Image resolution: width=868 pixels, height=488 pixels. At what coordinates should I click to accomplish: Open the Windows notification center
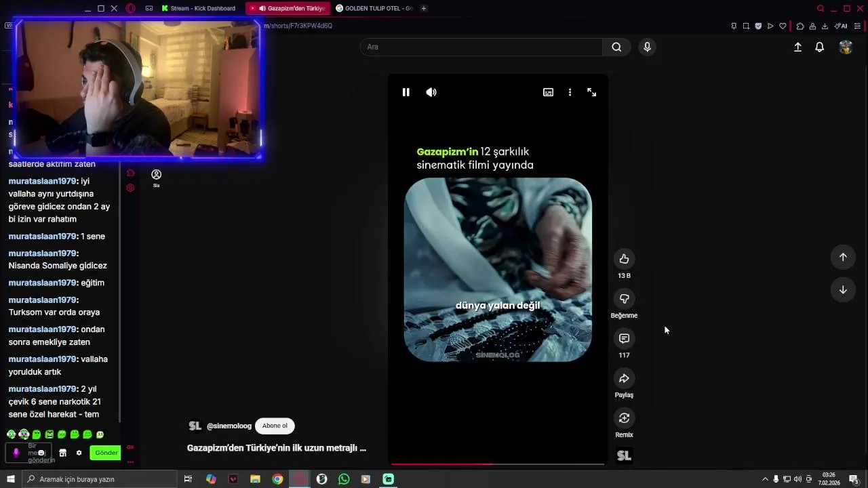pyautogui.click(x=854, y=479)
